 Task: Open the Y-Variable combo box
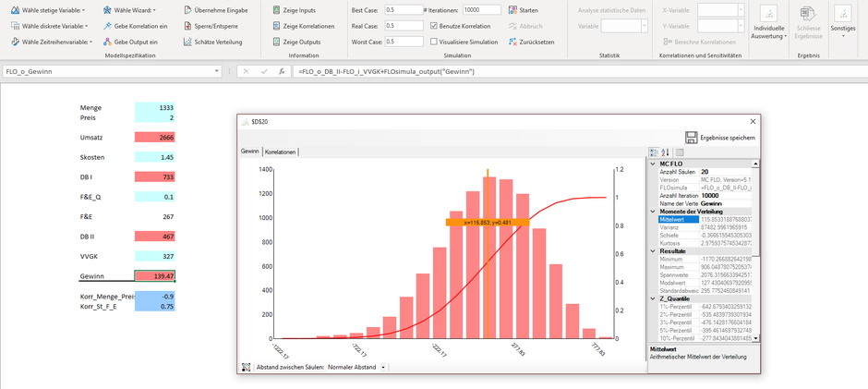[x=721, y=26]
